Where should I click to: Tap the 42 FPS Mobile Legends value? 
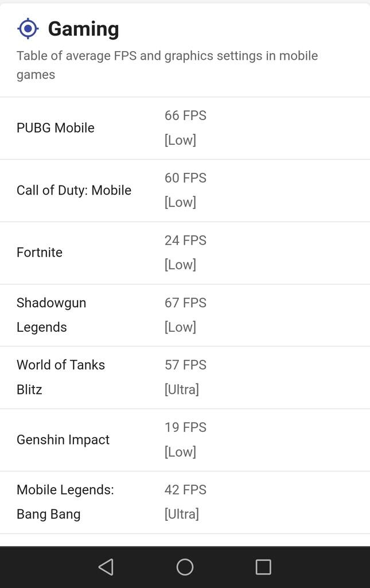click(x=185, y=490)
